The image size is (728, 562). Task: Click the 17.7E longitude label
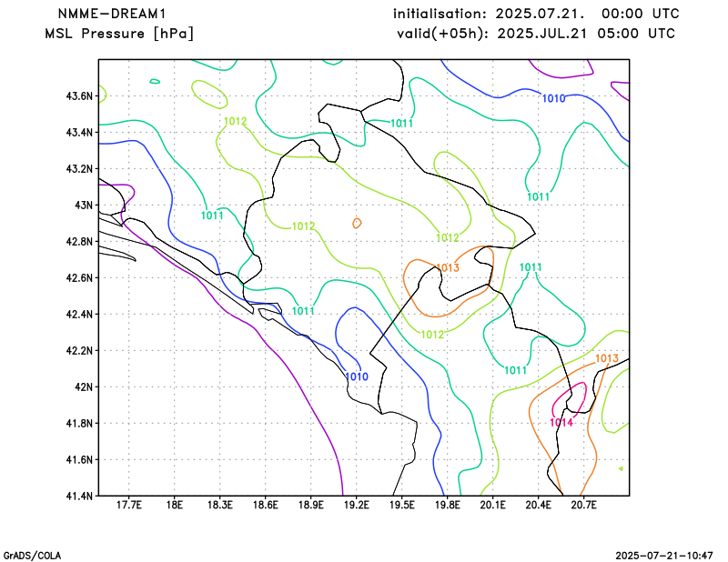128,505
